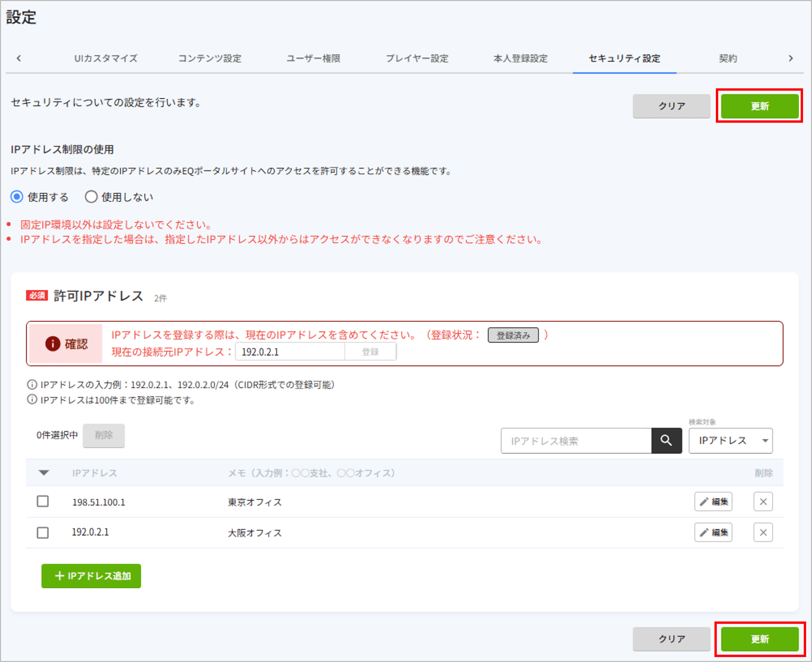Delete the 198.51.100.1 row with X

(x=763, y=502)
